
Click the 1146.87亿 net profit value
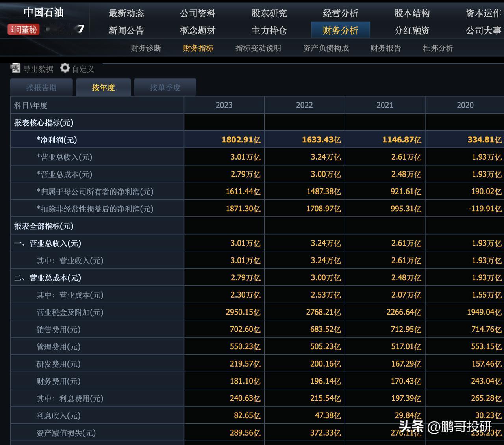click(402, 140)
